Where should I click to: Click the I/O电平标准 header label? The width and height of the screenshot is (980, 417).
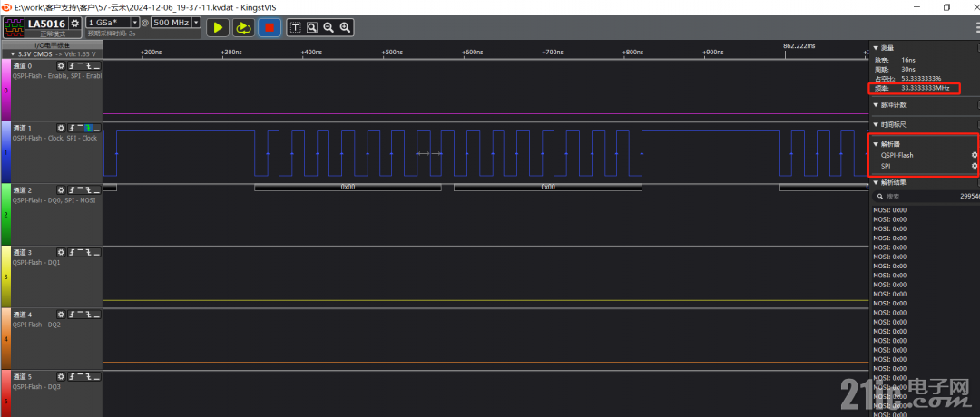(52, 45)
